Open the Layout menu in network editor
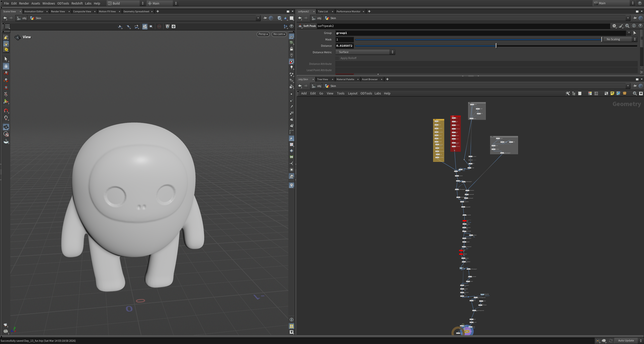Image resolution: width=644 pixels, height=344 pixels. point(352,93)
